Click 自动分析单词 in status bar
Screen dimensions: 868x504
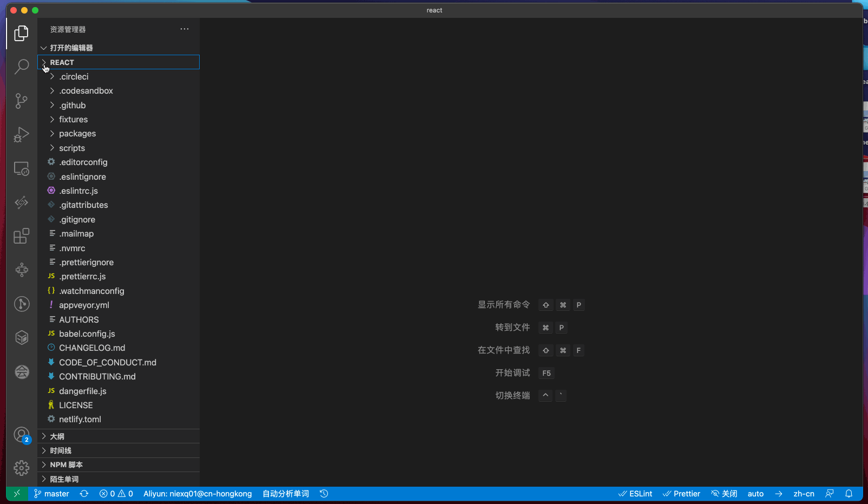pyautogui.click(x=286, y=494)
